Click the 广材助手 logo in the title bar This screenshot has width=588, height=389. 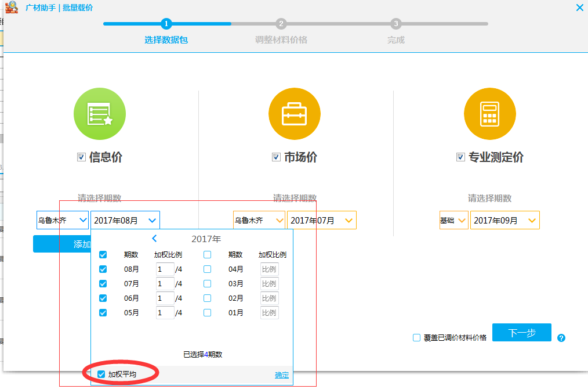[x=11, y=8]
